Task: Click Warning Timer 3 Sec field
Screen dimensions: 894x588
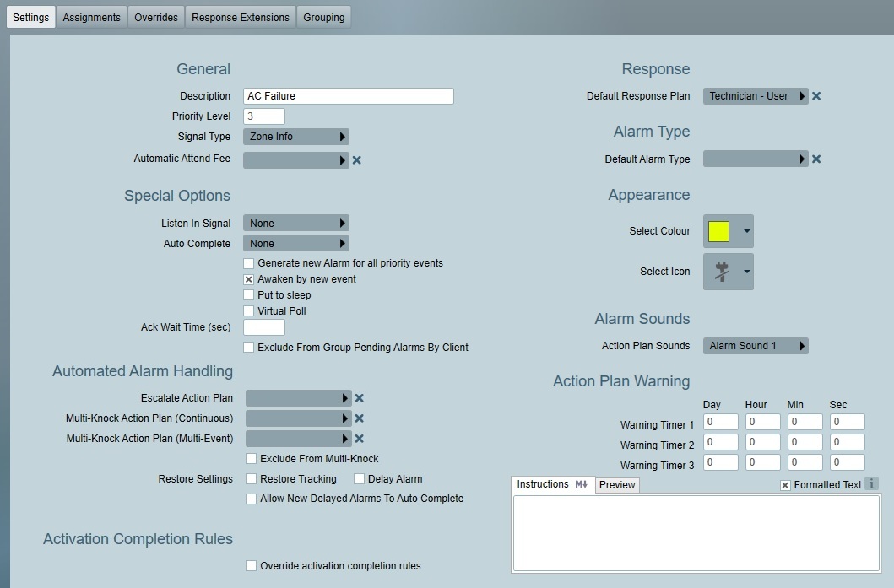Action: point(848,462)
